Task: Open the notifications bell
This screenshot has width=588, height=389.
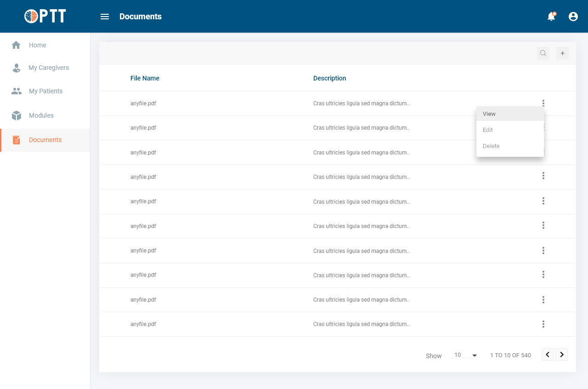Action: tap(551, 17)
